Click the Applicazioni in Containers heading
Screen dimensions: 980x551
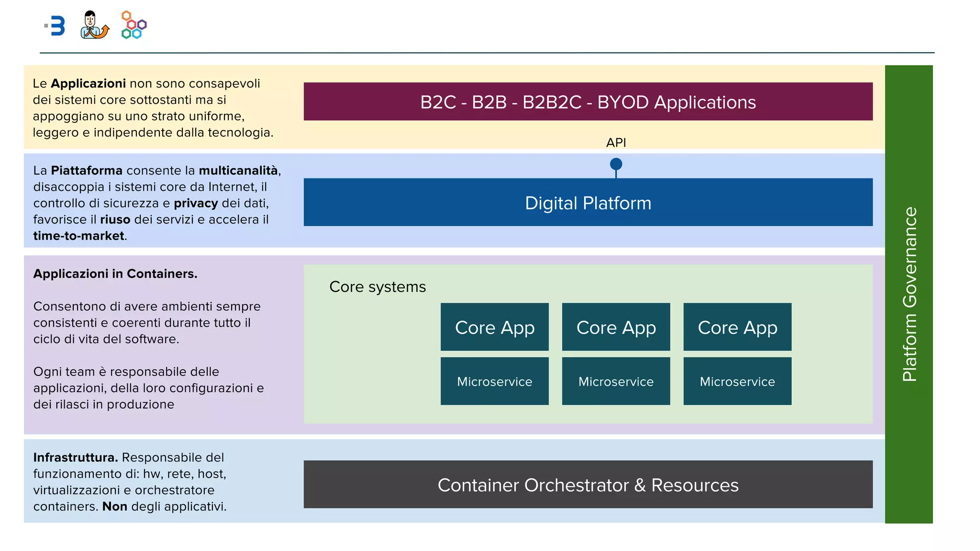point(115,274)
